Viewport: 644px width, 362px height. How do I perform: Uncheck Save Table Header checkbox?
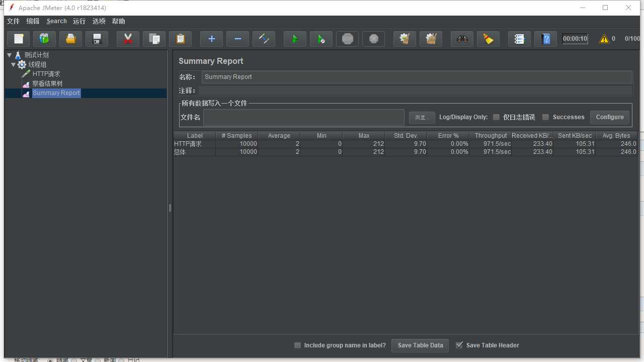pos(459,345)
